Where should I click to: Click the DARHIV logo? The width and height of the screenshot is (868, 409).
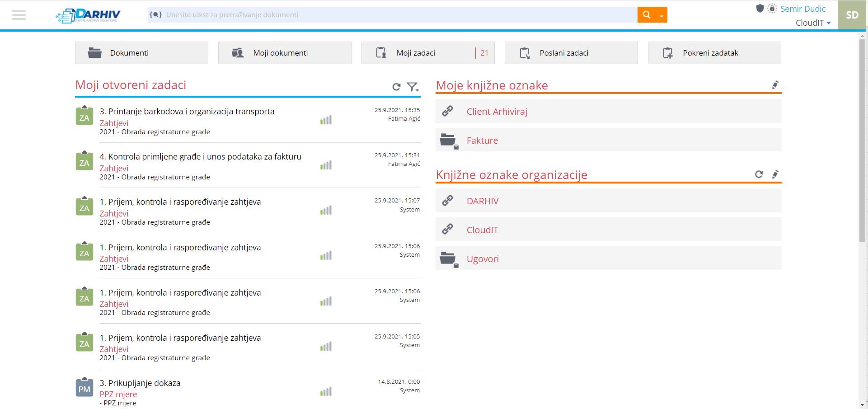pyautogui.click(x=89, y=15)
